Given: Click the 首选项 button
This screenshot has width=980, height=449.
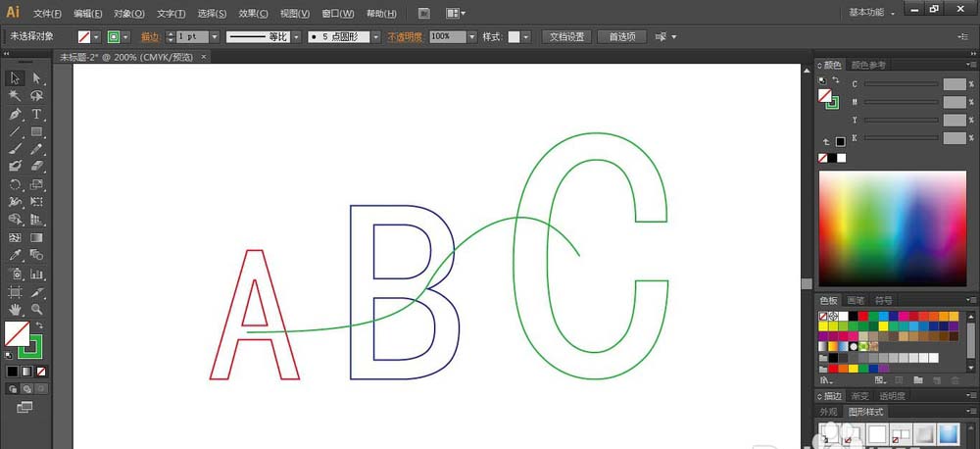Looking at the screenshot, I should [x=622, y=37].
